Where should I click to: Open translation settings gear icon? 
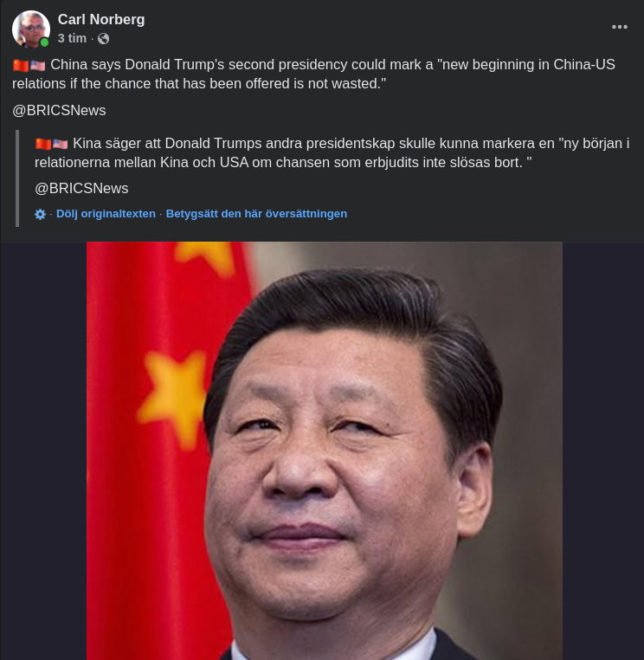[40, 214]
